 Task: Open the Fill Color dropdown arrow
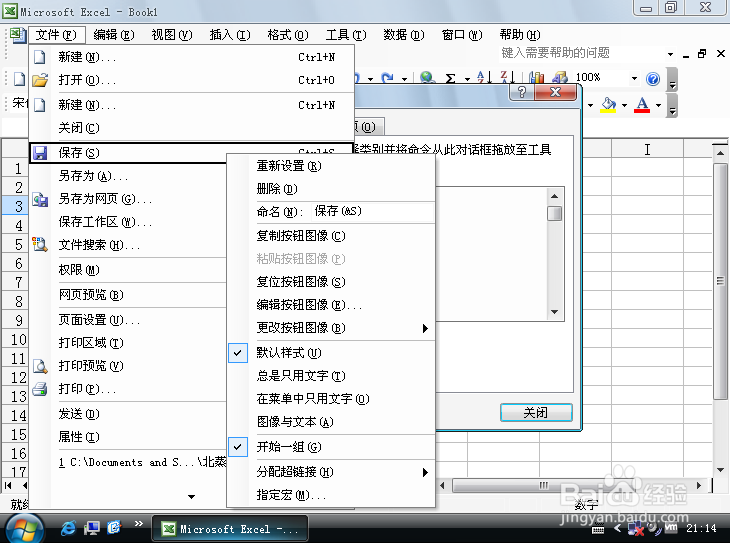point(624,105)
